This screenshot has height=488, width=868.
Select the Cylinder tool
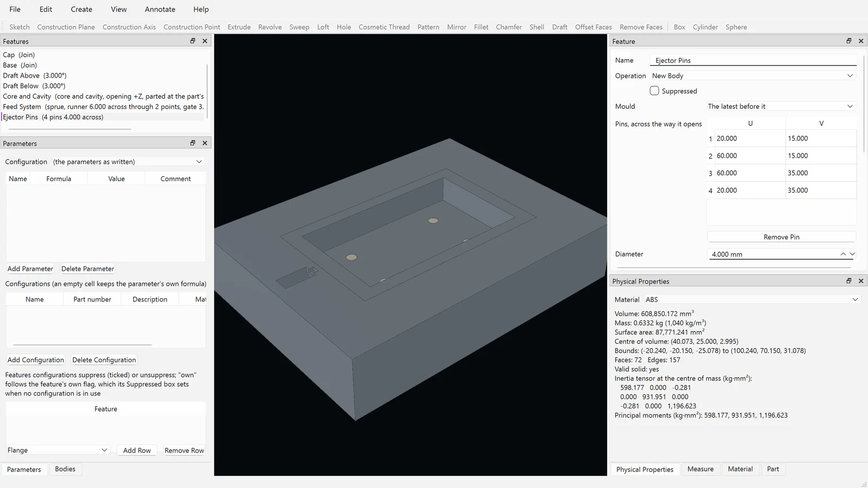(705, 27)
